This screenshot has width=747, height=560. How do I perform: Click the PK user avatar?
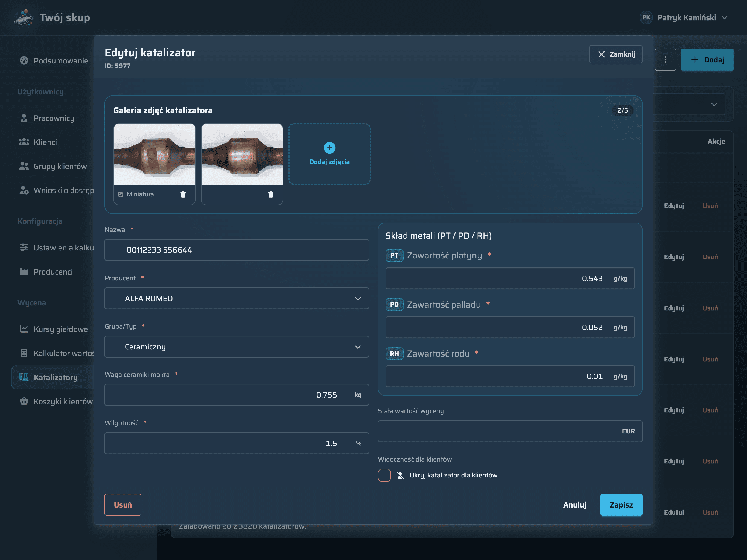pos(646,17)
